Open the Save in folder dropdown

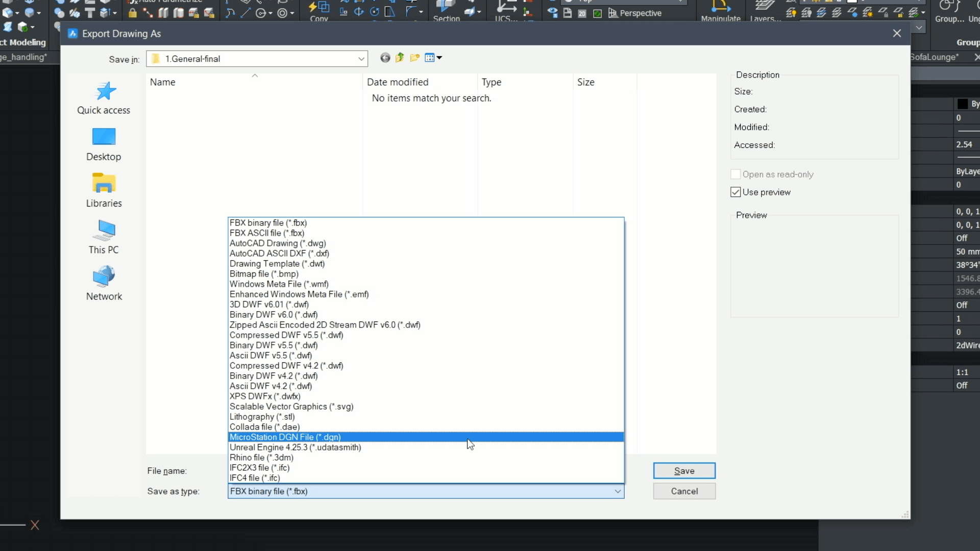[x=361, y=58]
